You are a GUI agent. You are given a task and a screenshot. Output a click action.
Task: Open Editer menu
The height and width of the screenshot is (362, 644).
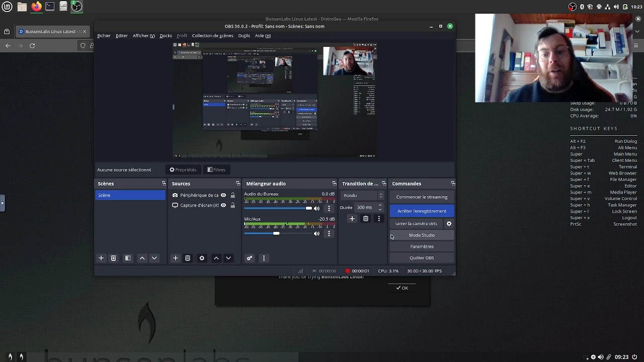coord(122,36)
